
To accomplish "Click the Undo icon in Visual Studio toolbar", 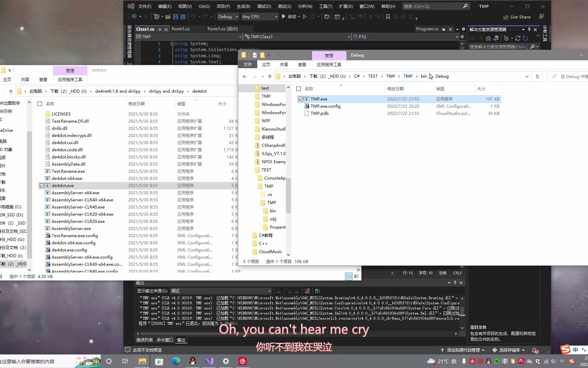I will click(193, 16).
